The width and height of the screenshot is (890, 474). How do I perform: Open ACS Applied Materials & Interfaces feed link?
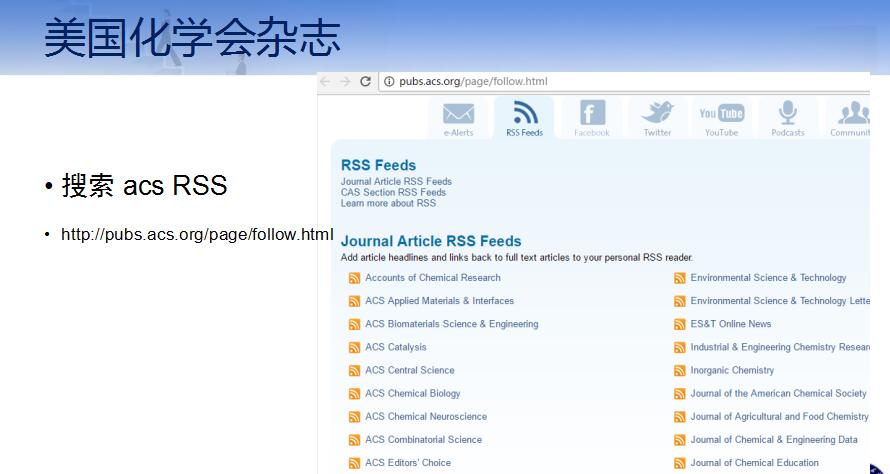point(439,301)
